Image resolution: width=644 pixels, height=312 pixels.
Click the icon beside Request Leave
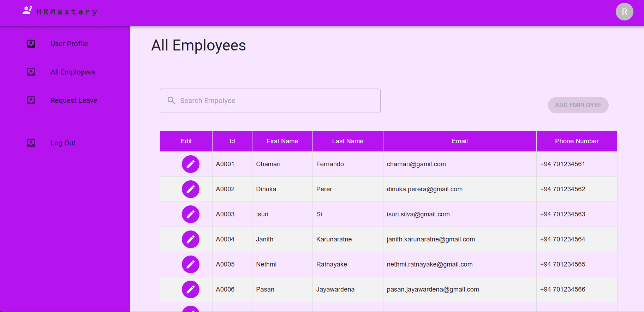(31, 100)
